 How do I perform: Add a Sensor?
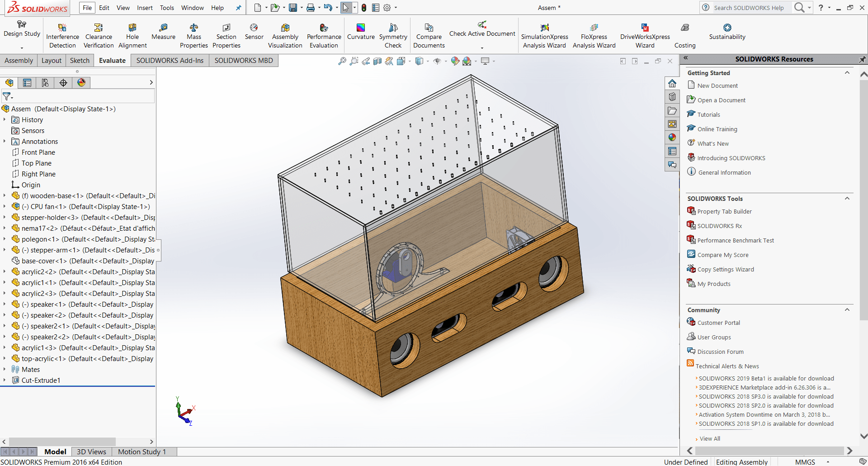click(x=254, y=32)
